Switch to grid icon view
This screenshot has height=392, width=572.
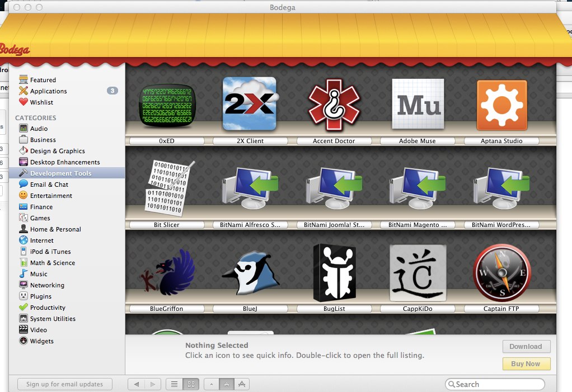(x=191, y=384)
